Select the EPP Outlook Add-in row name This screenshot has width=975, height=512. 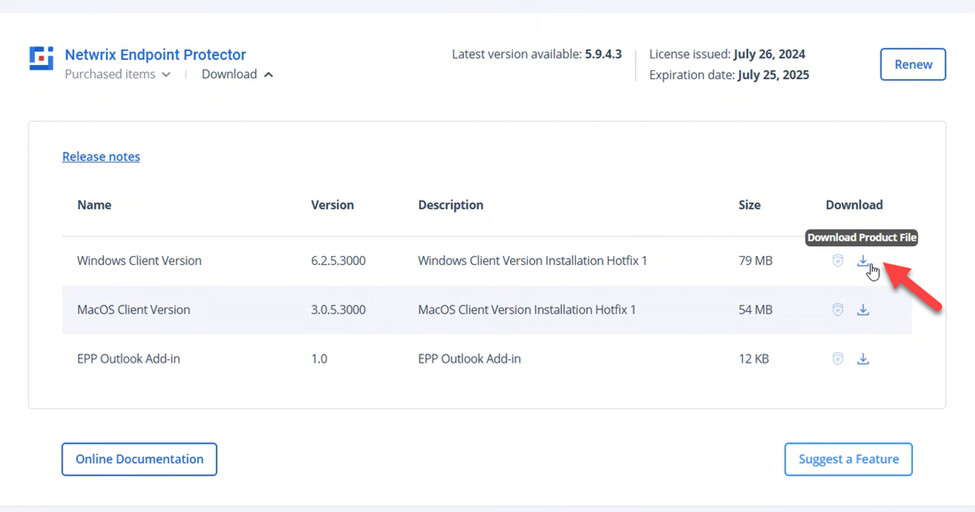coord(128,359)
